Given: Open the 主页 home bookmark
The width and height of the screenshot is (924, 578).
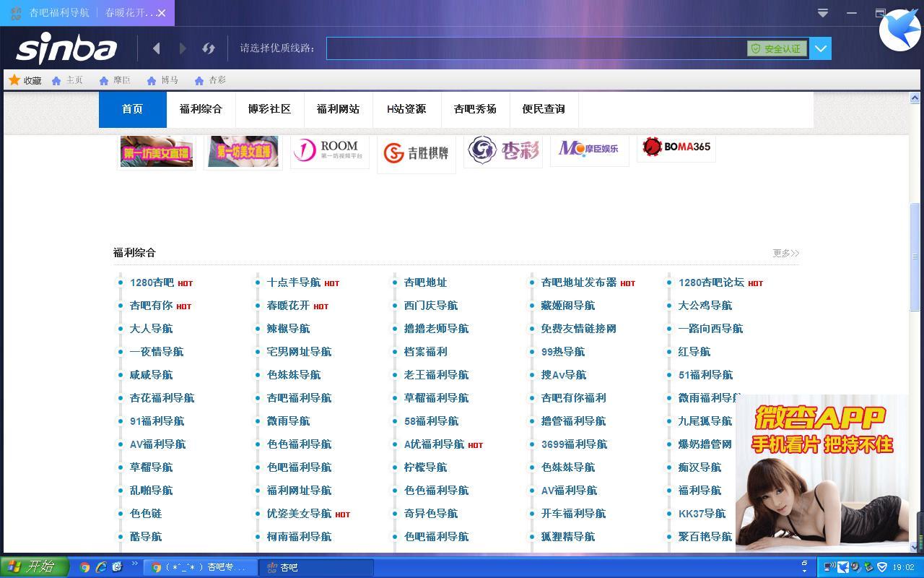Looking at the screenshot, I should coord(67,80).
